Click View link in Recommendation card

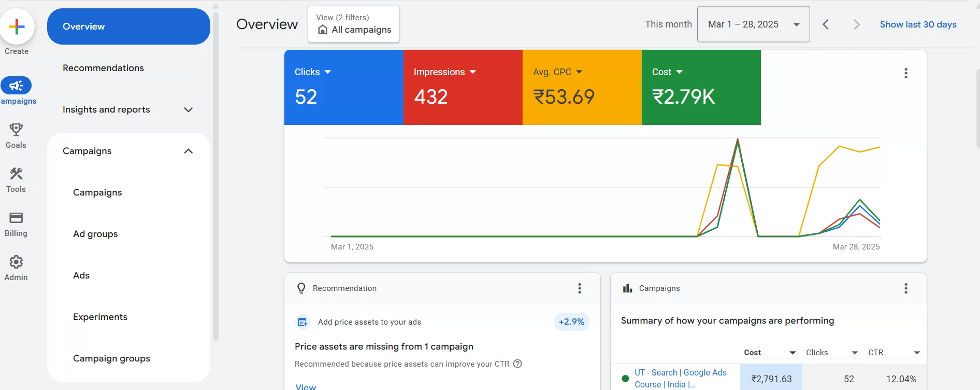pos(306,387)
